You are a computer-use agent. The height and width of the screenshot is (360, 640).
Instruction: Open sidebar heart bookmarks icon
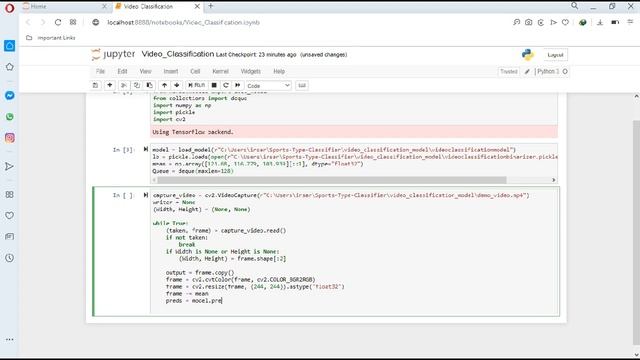click(9, 215)
